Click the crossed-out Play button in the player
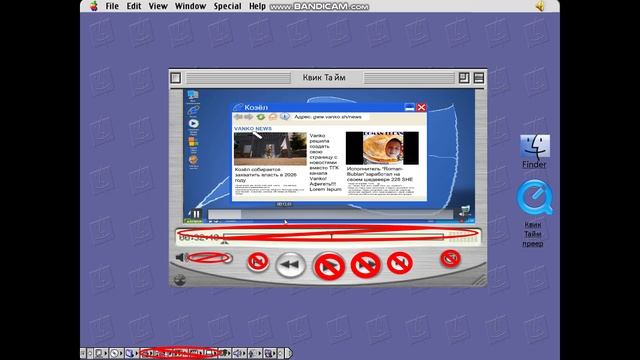The width and height of the screenshot is (640, 360). coord(329,266)
